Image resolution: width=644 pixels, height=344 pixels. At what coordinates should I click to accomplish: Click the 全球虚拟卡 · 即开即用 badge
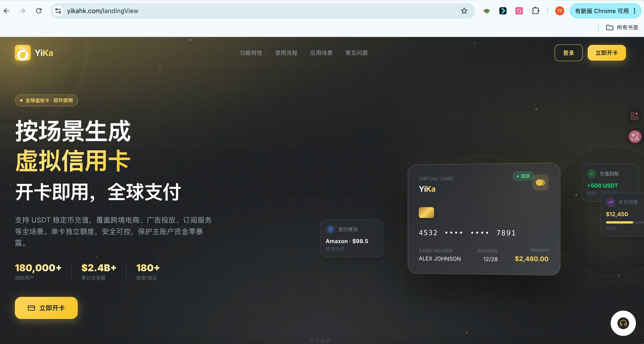[47, 100]
